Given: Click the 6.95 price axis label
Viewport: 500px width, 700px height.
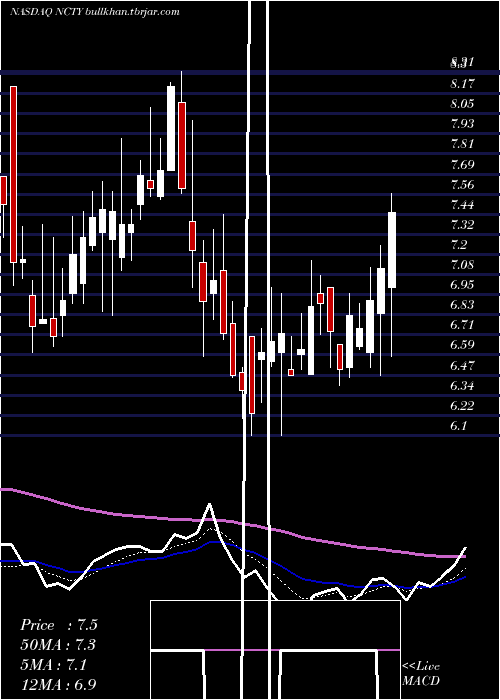Looking at the screenshot, I should (x=462, y=284).
